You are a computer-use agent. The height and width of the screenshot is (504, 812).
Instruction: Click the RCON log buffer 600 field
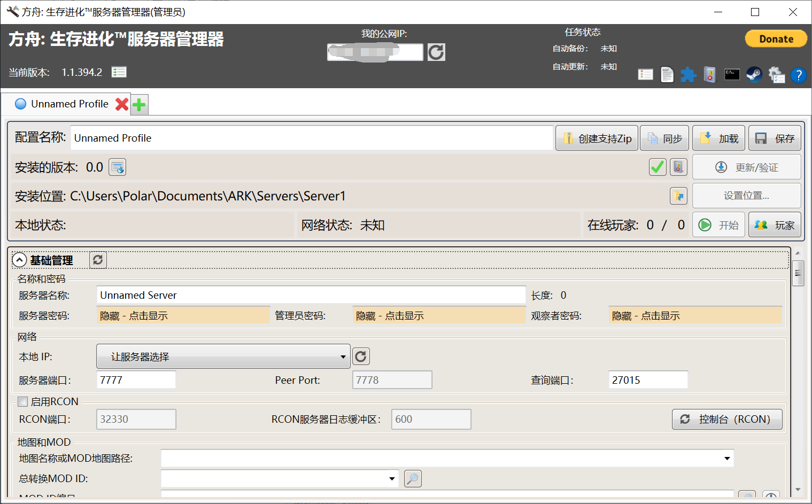[431, 419]
